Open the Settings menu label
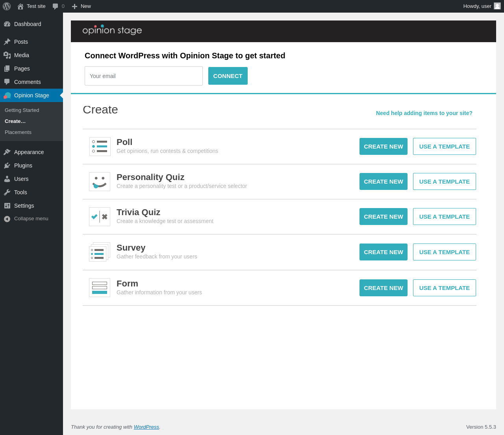The width and height of the screenshot is (504, 435). coord(24,206)
